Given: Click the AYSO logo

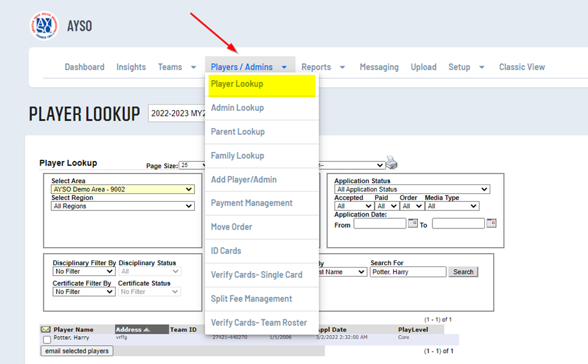Looking at the screenshot, I should tap(45, 25).
